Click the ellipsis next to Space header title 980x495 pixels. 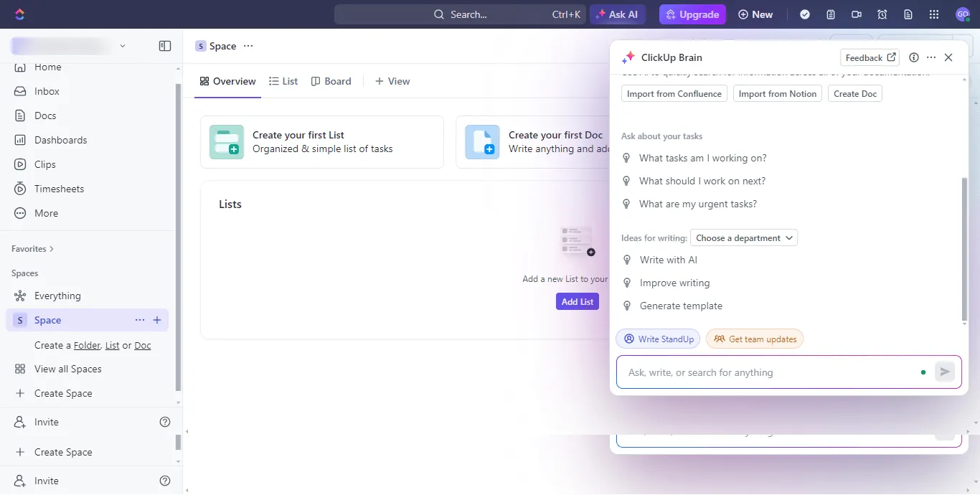[248, 46]
